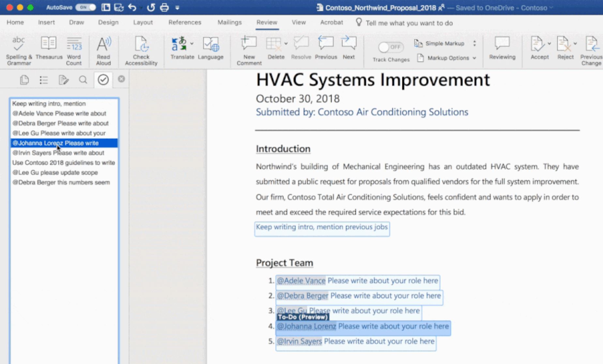Click the @Adele Vance mention in document
The image size is (603, 364).
point(301,281)
